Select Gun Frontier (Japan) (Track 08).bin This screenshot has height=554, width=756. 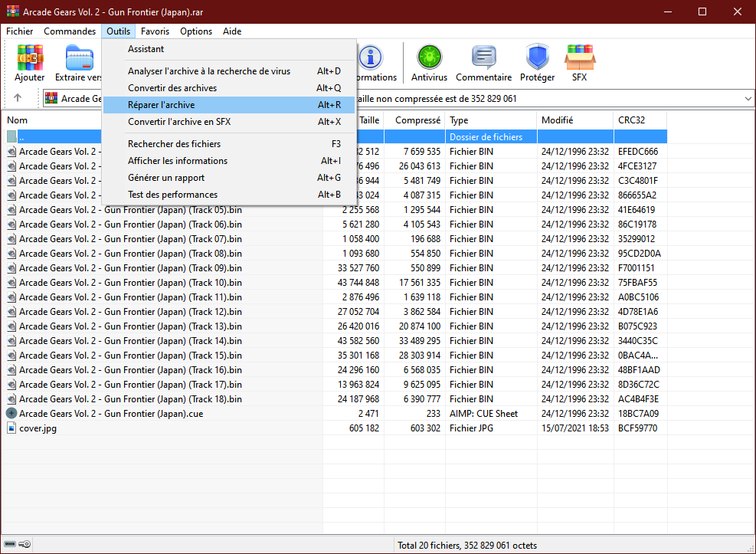click(131, 253)
